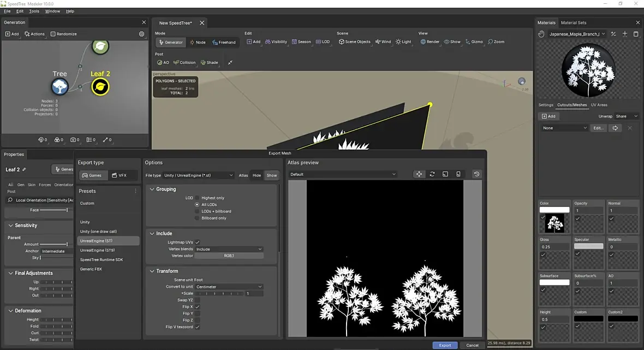
Task: Click Show atlas button
Action: tap(271, 175)
